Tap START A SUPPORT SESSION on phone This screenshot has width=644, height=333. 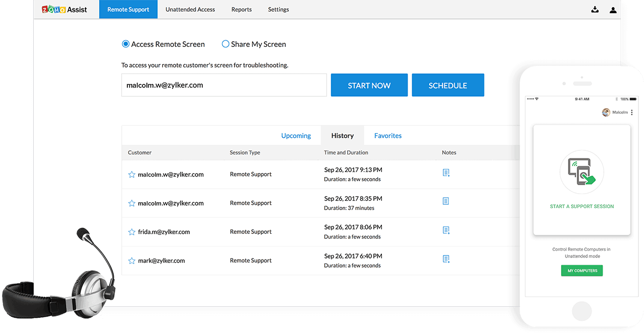coord(582,206)
